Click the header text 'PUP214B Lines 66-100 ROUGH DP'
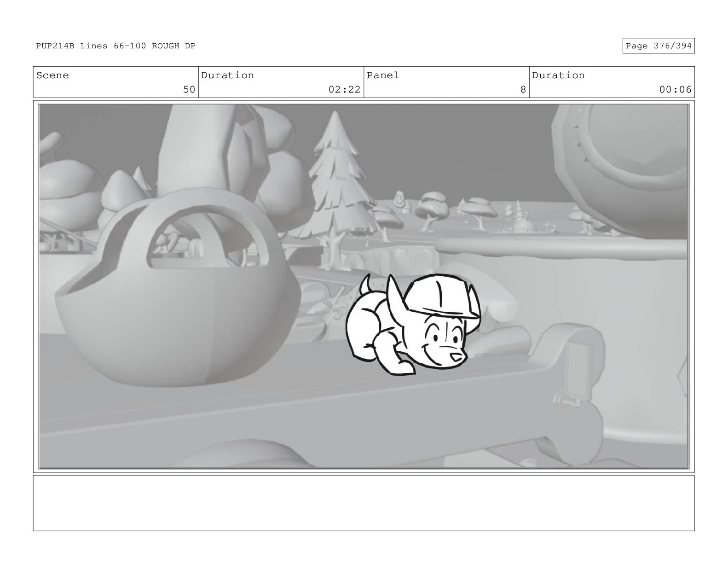 (116, 46)
